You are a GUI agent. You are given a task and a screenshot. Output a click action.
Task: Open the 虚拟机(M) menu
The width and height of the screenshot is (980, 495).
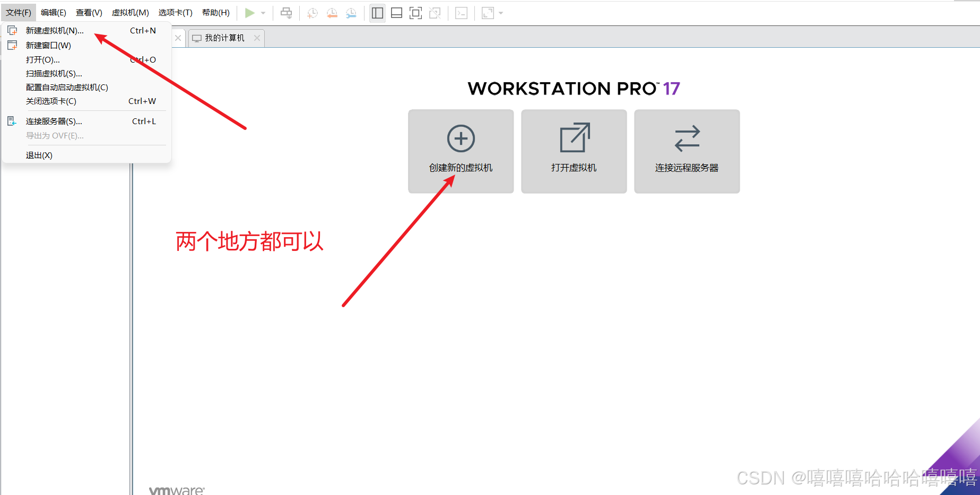131,13
